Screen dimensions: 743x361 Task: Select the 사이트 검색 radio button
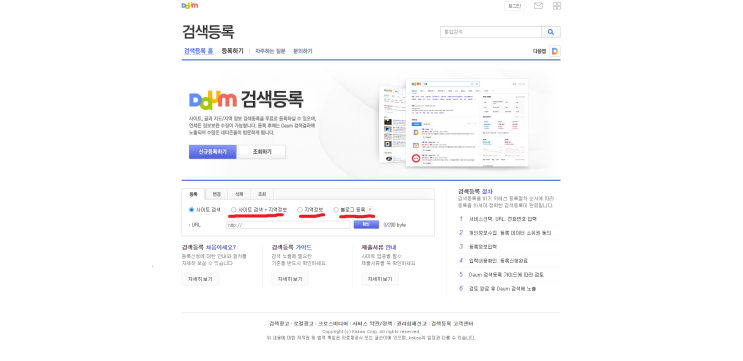(x=191, y=209)
